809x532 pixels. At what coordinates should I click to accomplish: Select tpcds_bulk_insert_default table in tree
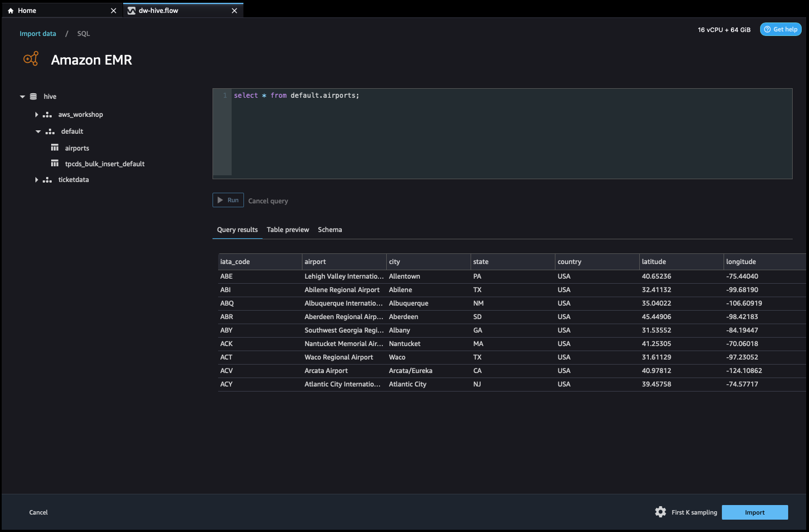pyautogui.click(x=105, y=164)
